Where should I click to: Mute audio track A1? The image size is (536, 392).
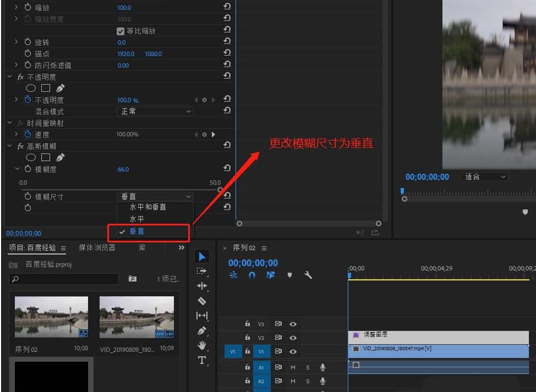coord(293,367)
